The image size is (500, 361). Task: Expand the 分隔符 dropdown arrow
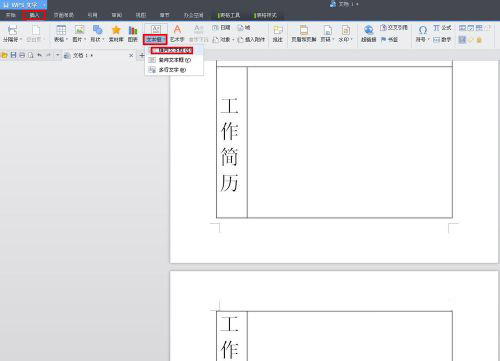[21, 40]
